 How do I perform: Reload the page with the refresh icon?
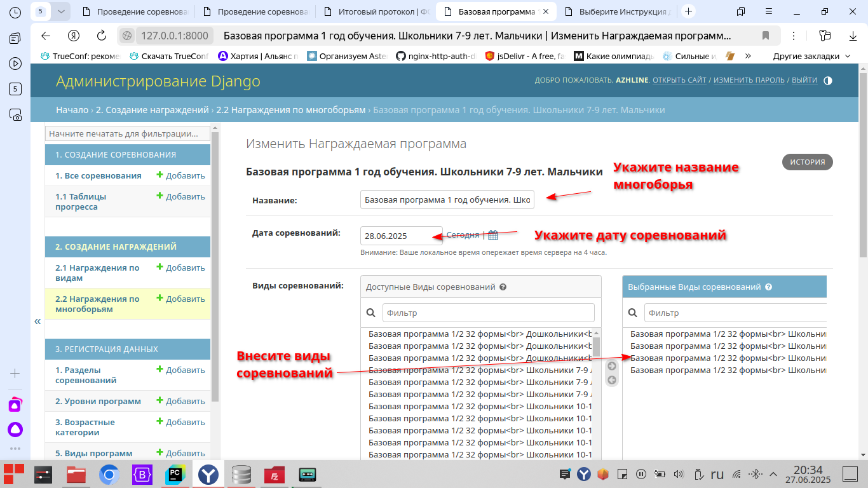[x=101, y=36]
